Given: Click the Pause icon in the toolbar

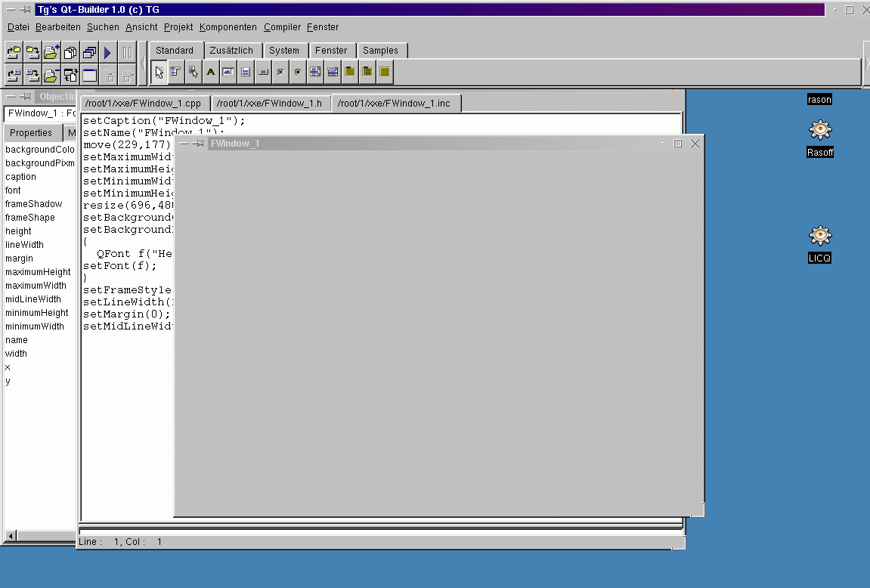Looking at the screenshot, I should pos(127,53).
